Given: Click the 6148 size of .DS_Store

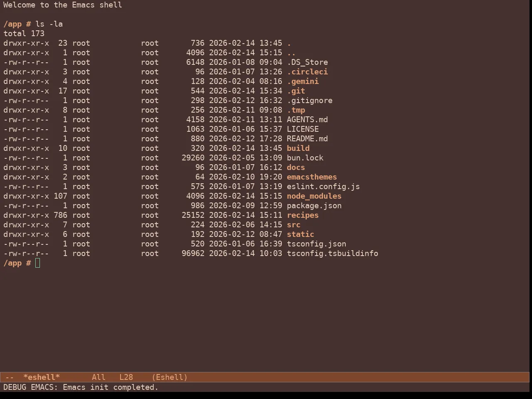Looking at the screenshot, I should pyautogui.click(x=195, y=62).
